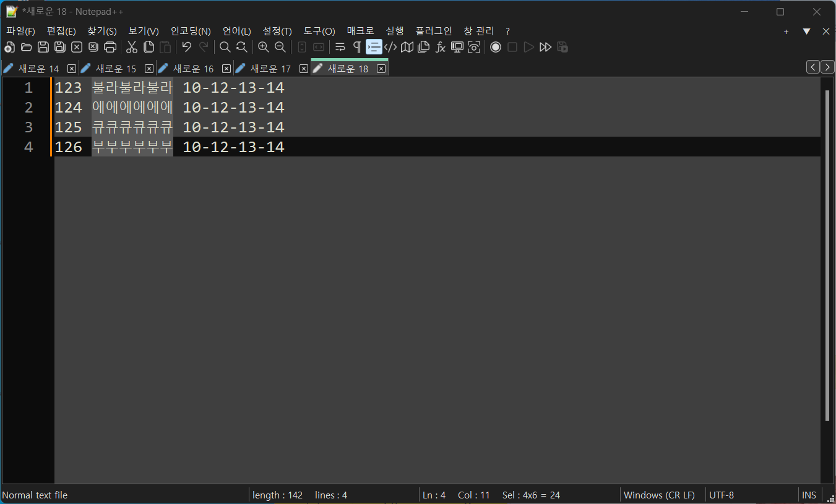Image resolution: width=836 pixels, height=504 pixels.
Task: Open document list dropdown triangle
Action: tap(806, 32)
